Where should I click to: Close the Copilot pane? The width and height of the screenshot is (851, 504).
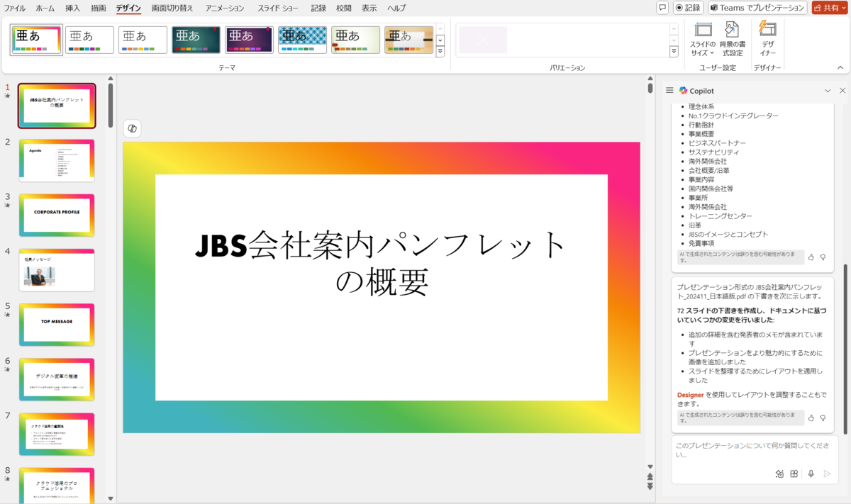[x=842, y=91]
